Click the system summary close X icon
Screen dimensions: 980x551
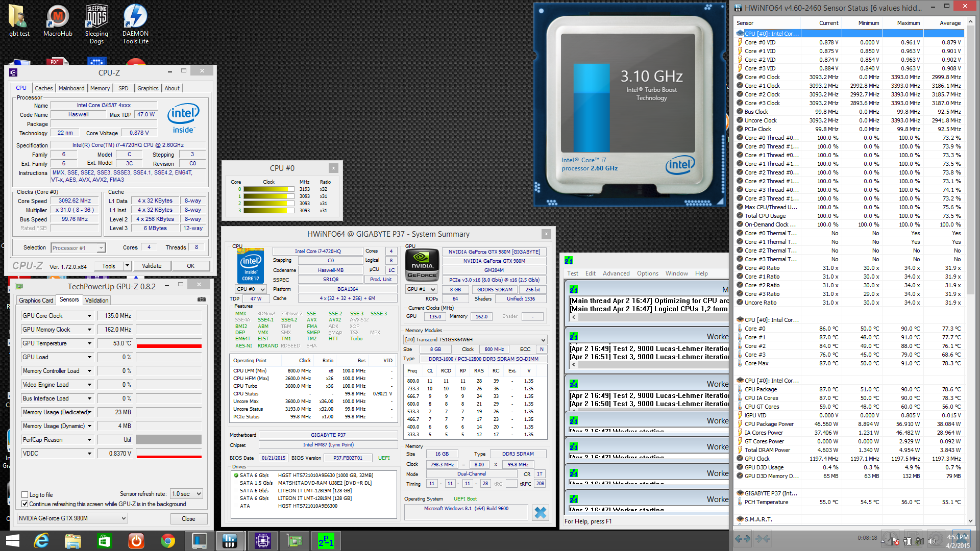(540, 512)
